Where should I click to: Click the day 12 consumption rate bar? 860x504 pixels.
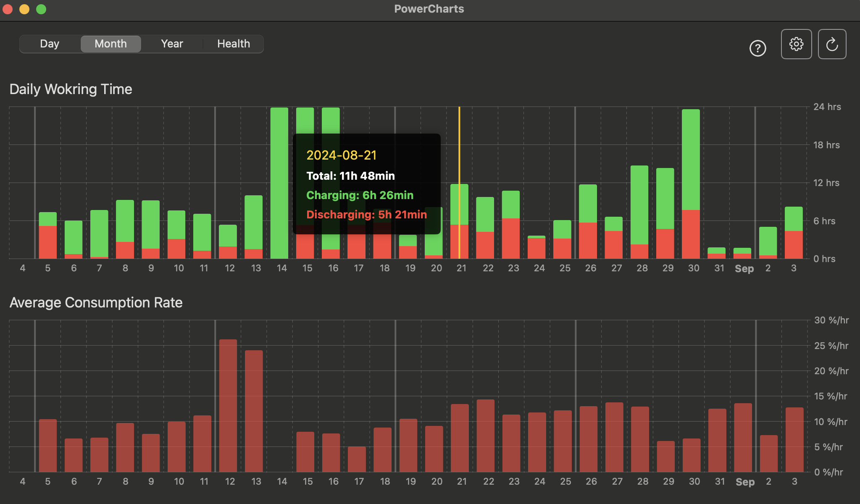tap(228, 406)
